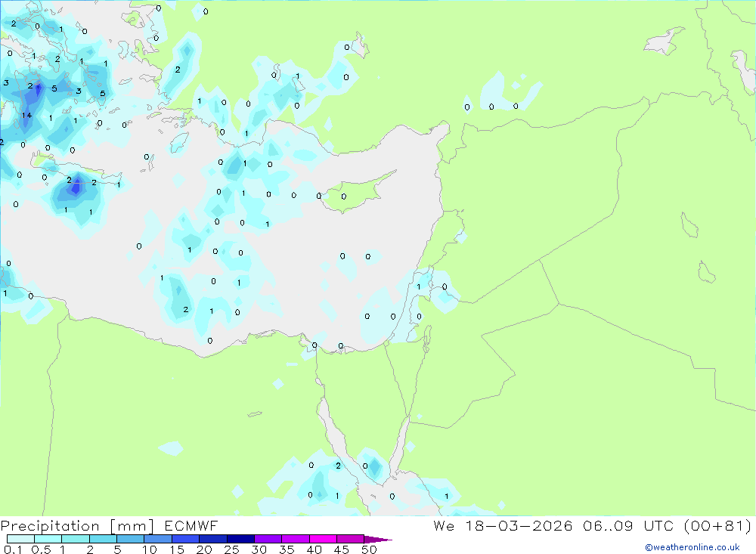Viewport: 756px width, 554px height.
Task: Select the 5–10 mm legend color
Action: 130,539
